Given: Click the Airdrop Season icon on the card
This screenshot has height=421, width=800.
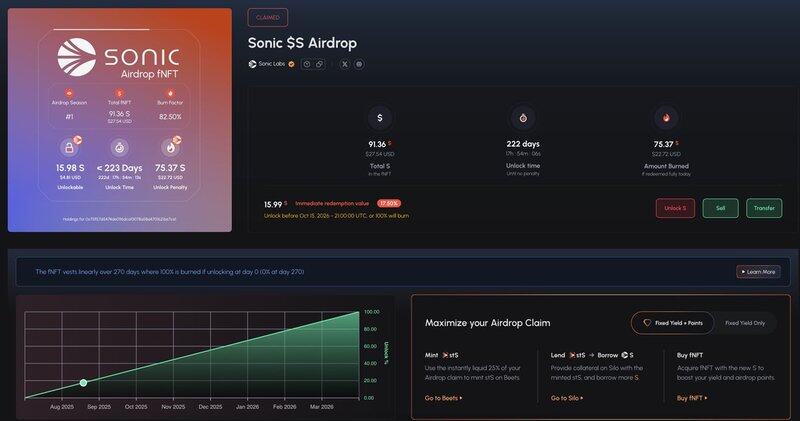Looking at the screenshot, I should [x=69, y=93].
